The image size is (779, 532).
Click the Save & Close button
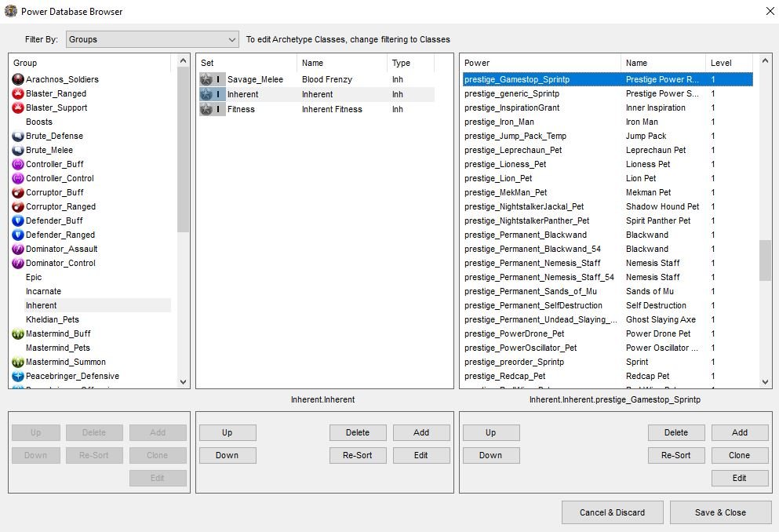point(720,512)
